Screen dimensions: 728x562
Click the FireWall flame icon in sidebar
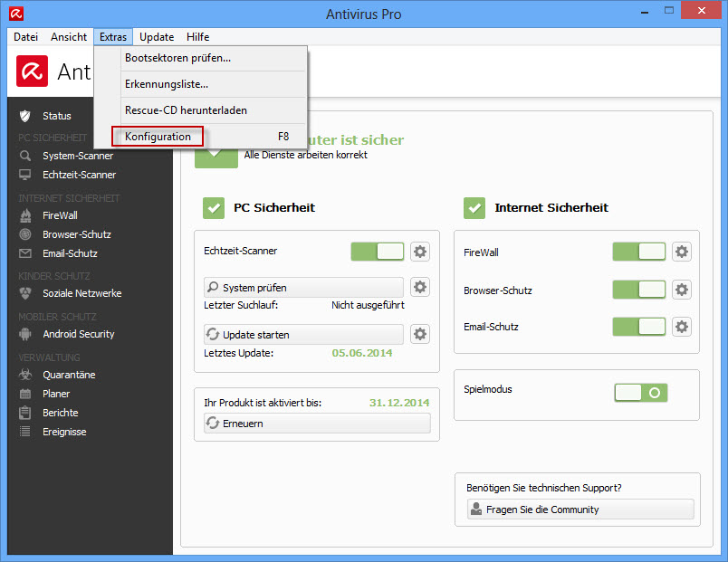pyautogui.click(x=25, y=215)
